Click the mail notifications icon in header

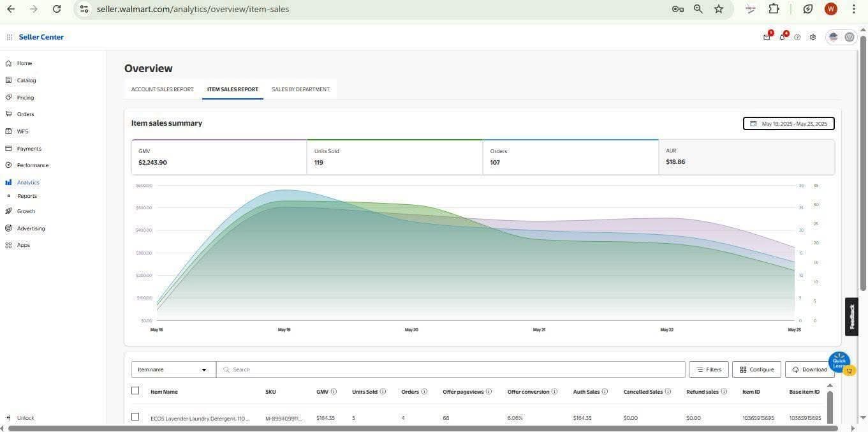767,37
